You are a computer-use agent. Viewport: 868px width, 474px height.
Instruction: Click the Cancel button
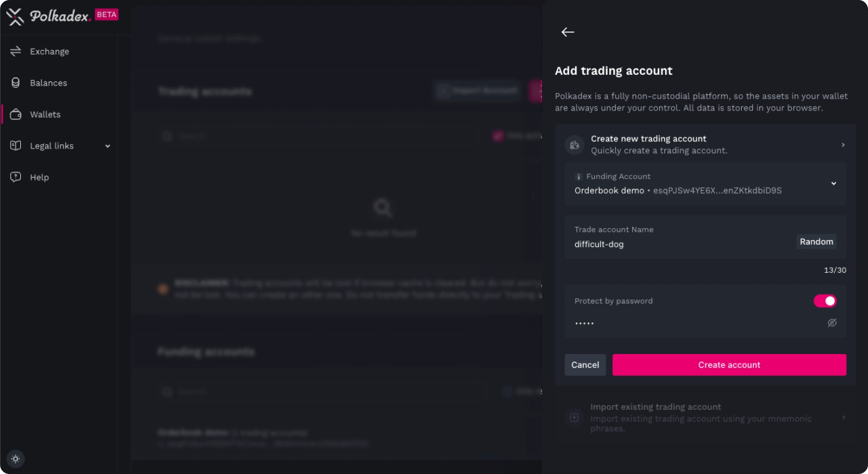(585, 365)
